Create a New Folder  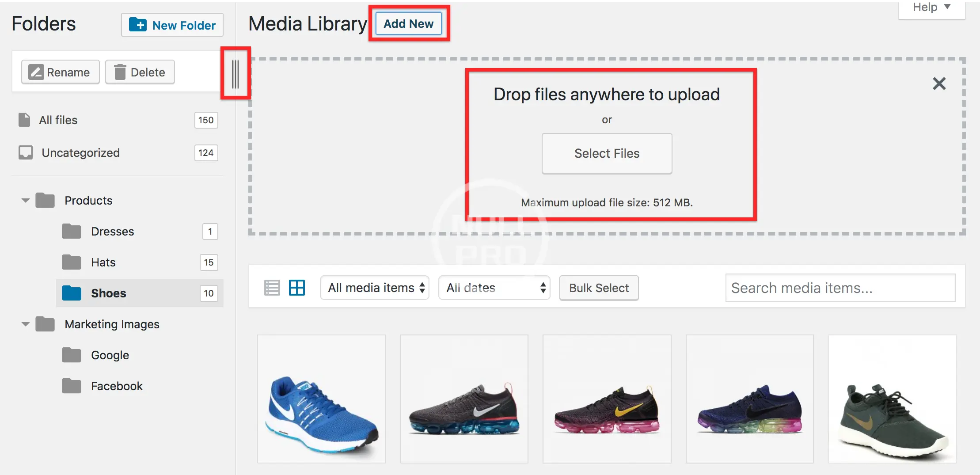pyautogui.click(x=172, y=25)
